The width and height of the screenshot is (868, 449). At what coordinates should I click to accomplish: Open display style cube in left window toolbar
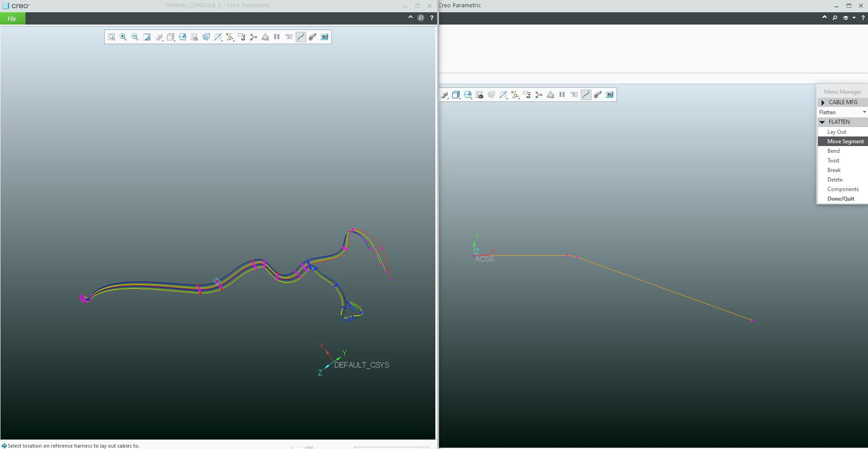click(x=171, y=37)
